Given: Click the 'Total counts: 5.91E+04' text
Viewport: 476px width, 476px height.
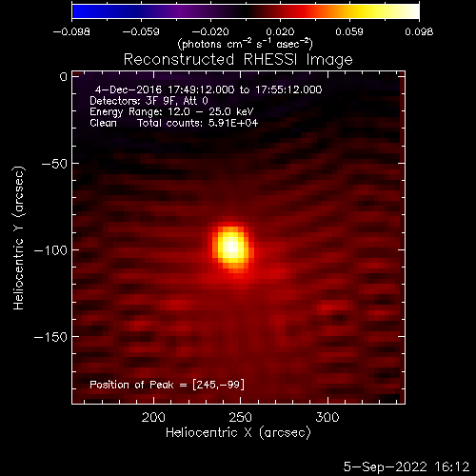Looking at the screenshot, I should [x=197, y=123].
